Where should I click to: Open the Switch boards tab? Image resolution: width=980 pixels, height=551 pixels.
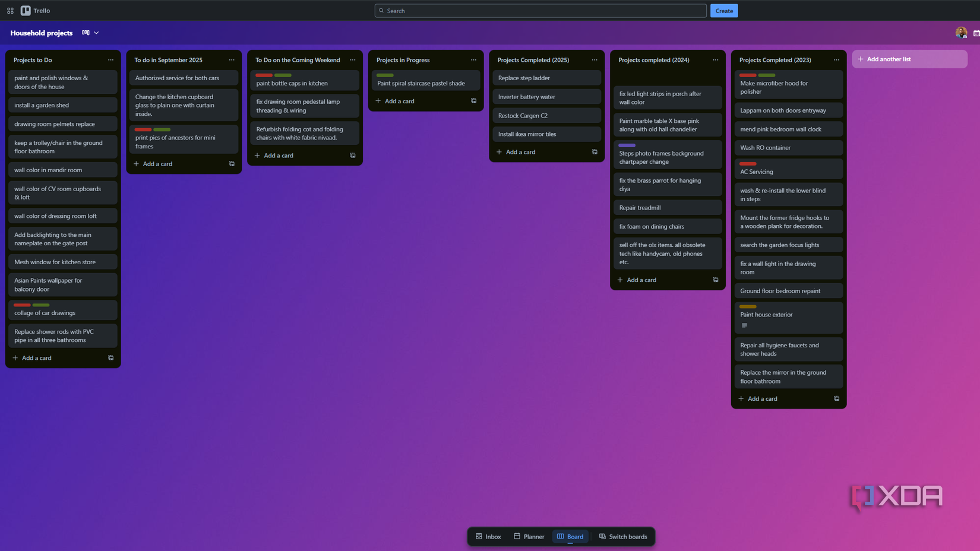coord(623,537)
